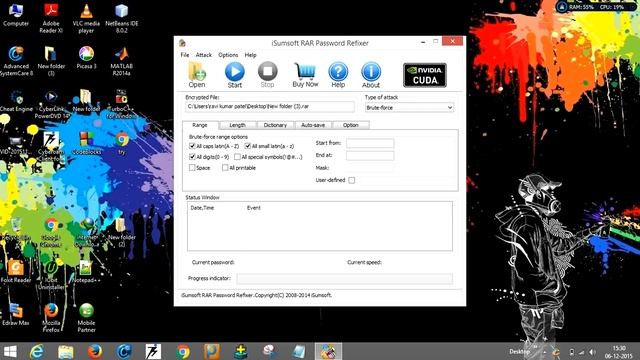Select the VLC media player desktop icon
The image size is (640, 360).
86,18
